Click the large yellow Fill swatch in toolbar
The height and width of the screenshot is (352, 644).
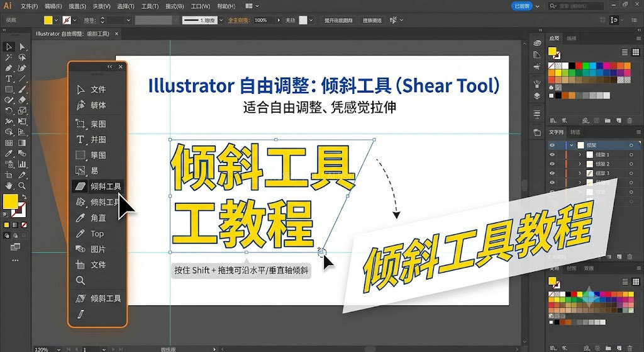click(10, 202)
